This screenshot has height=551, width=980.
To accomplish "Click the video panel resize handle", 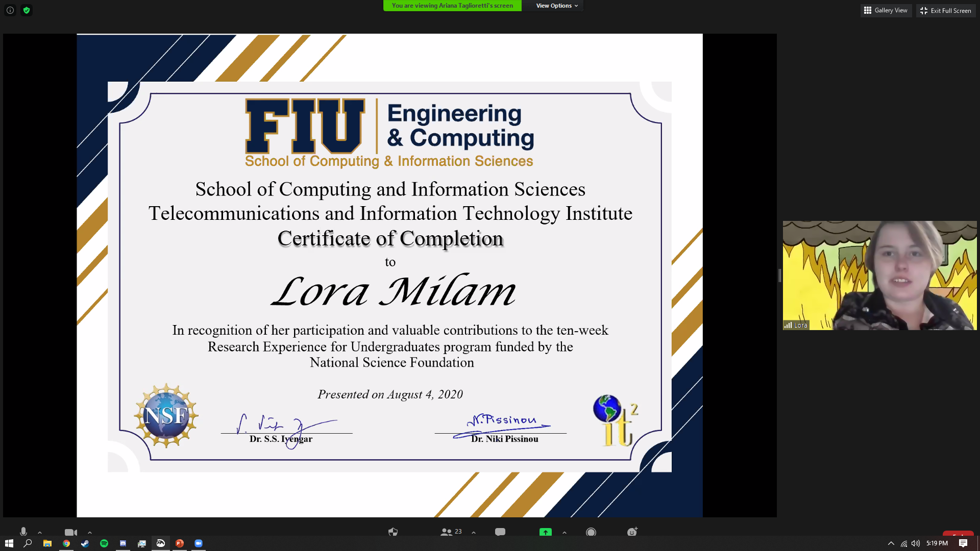I will click(x=779, y=275).
